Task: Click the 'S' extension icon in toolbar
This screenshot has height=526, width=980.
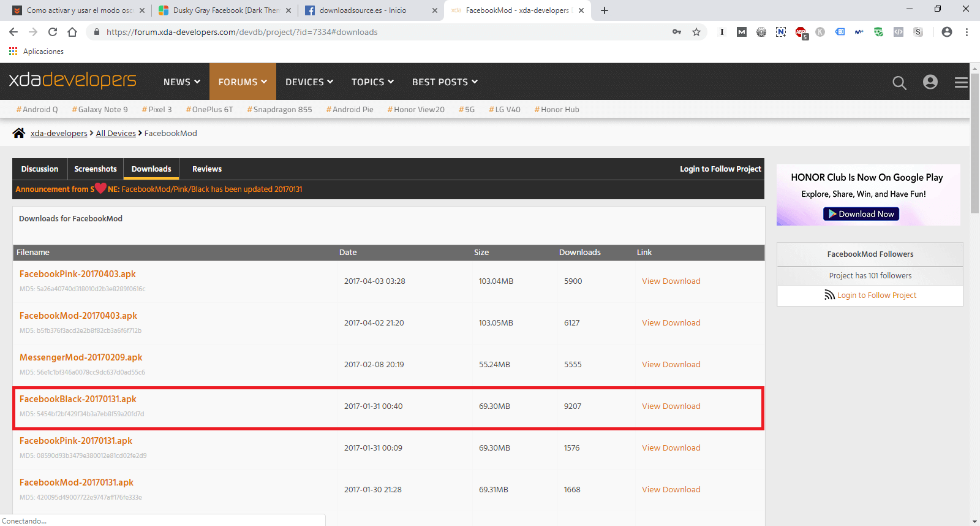Action: 918,32
